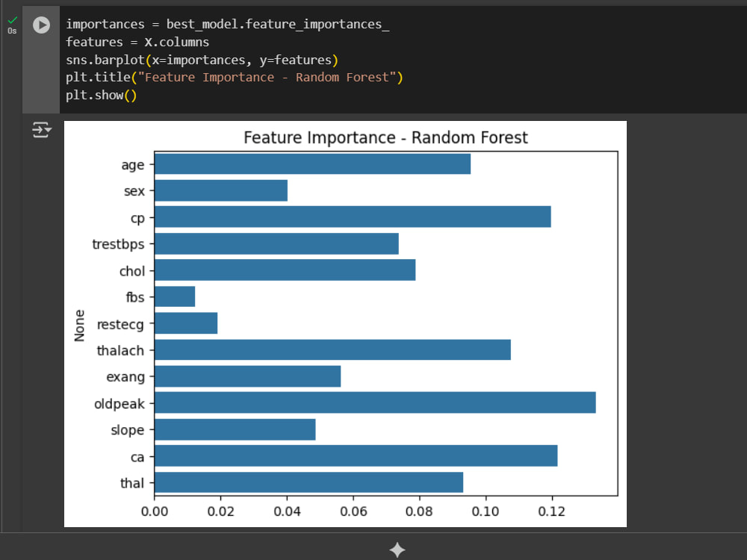747x560 pixels.
Task: Click the 'None' y-axis title
Action: tap(79, 326)
